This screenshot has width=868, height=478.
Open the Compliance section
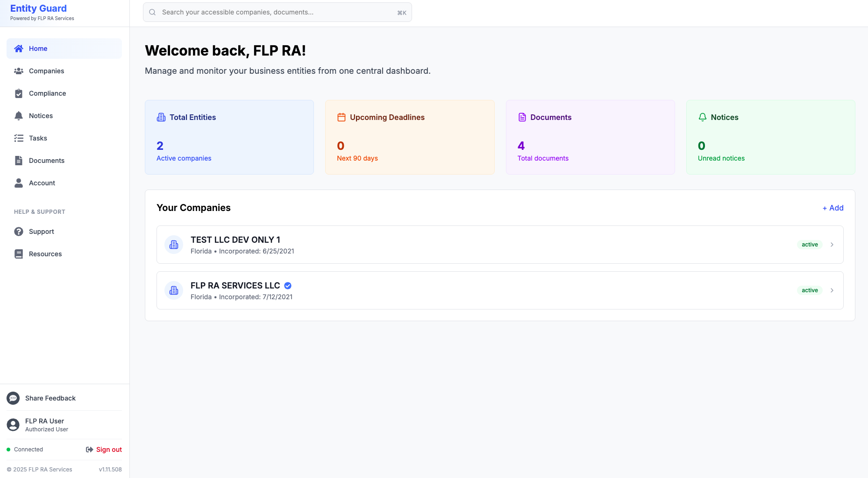click(x=64, y=93)
